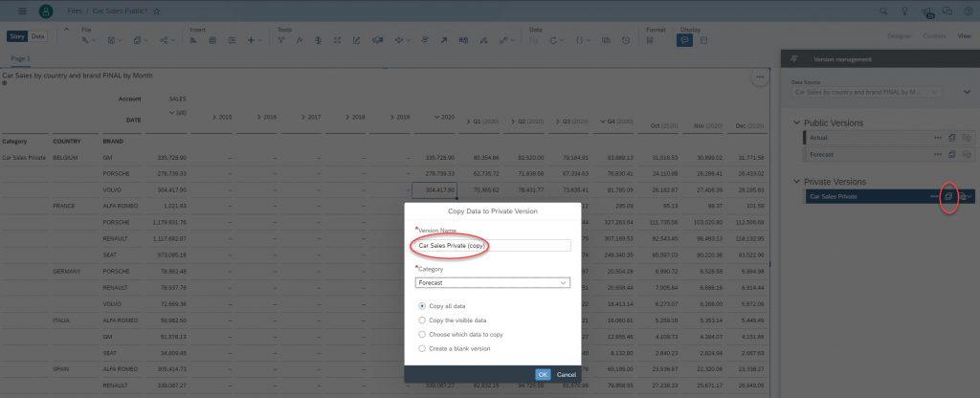The width and height of the screenshot is (980, 398).
Task: Open the main hamburger menu
Action: point(23,11)
